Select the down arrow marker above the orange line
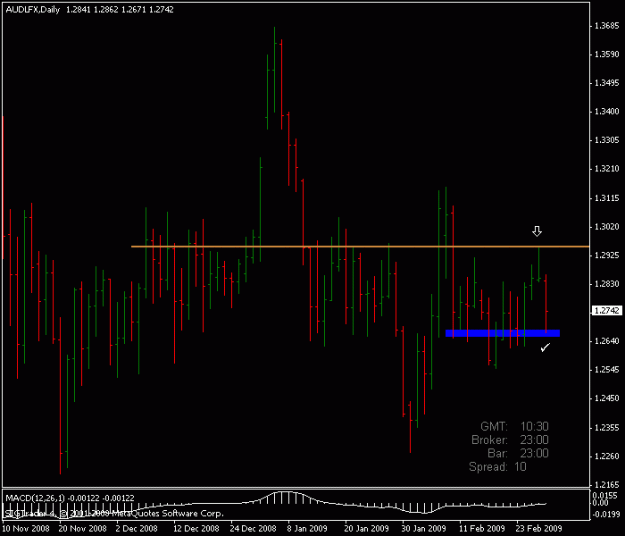 click(537, 231)
